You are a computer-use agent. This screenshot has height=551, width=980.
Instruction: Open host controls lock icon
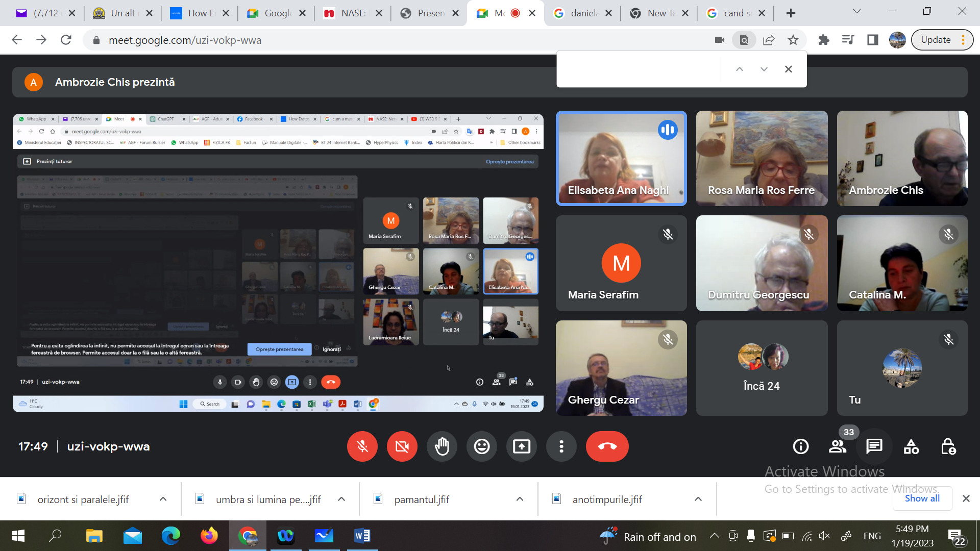tap(948, 447)
